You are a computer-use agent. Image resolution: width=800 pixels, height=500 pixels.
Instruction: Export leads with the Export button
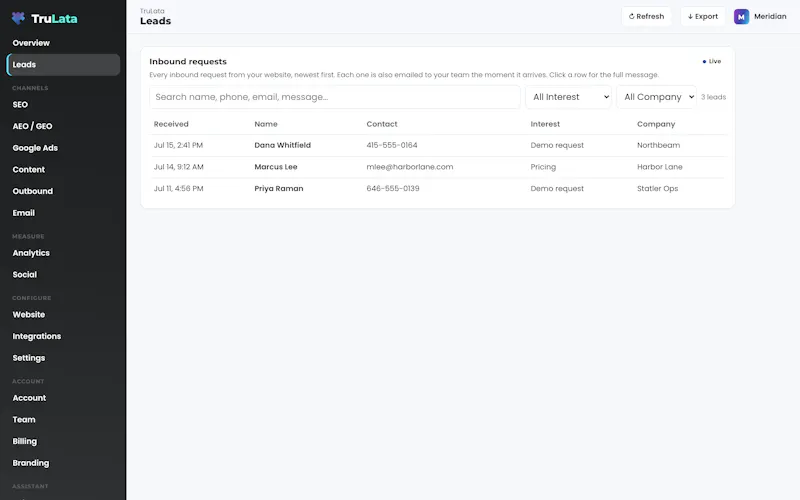pos(703,16)
